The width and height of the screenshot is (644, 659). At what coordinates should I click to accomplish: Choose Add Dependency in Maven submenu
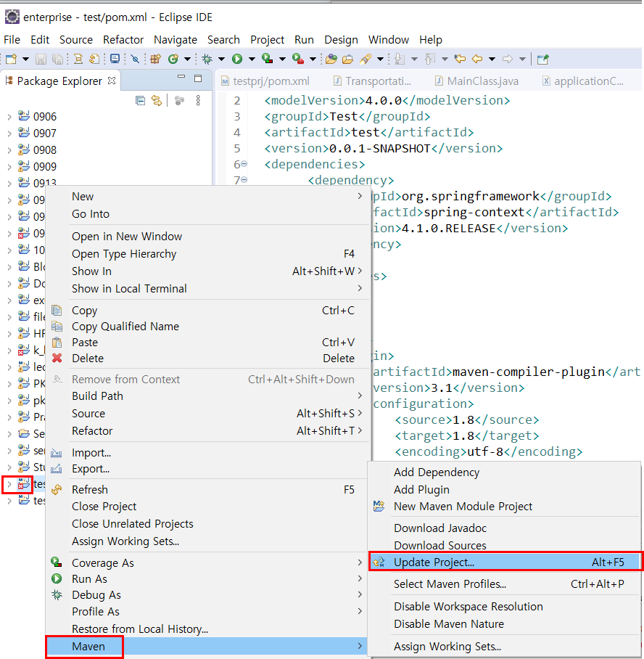[505, 472]
